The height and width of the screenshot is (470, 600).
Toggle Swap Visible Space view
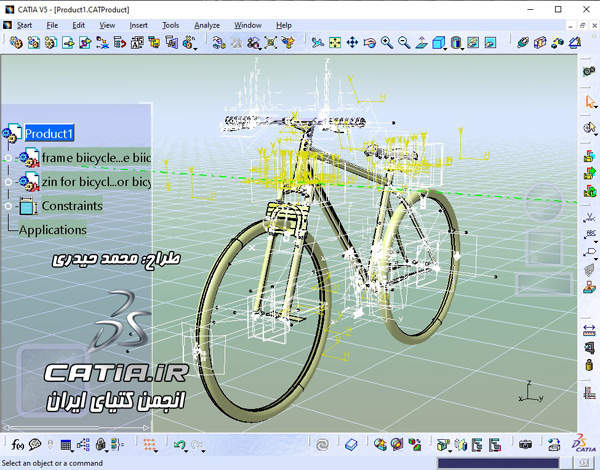(490, 42)
